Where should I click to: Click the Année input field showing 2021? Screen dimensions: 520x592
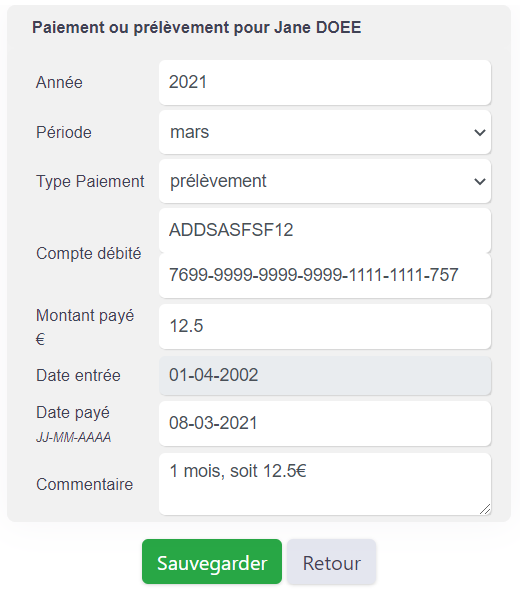click(x=325, y=82)
